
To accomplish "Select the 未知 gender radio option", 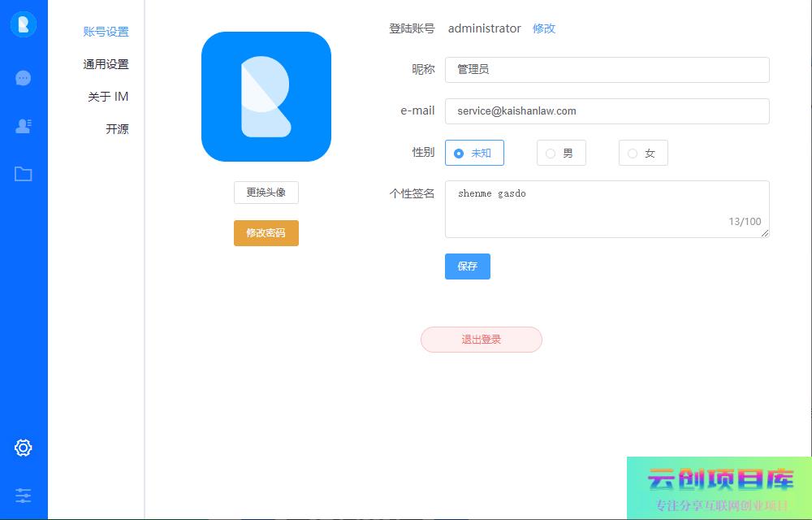I will 474,153.
